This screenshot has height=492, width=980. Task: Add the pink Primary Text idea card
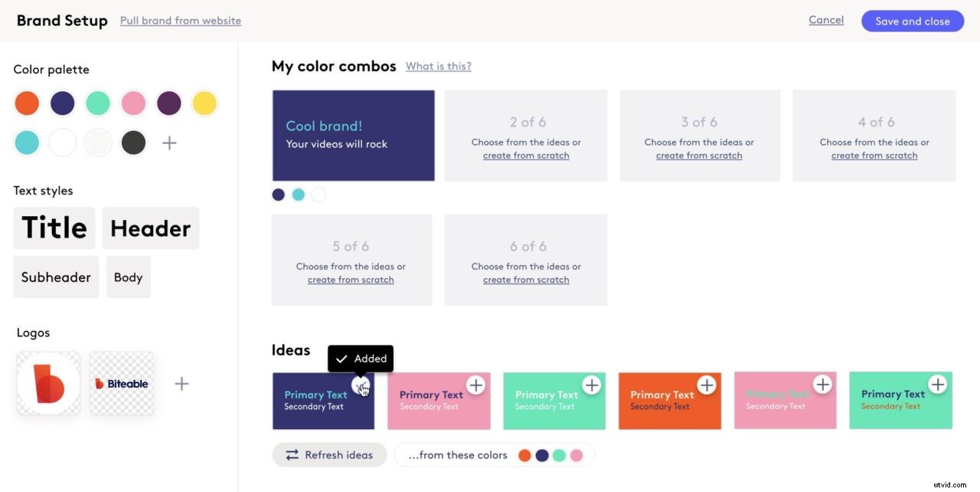pyautogui.click(x=476, y=385)
